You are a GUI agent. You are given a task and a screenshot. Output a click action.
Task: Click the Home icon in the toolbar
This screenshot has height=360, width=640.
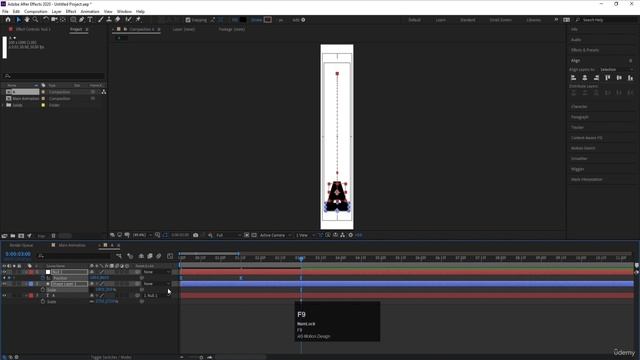click(x=8, y=20)
